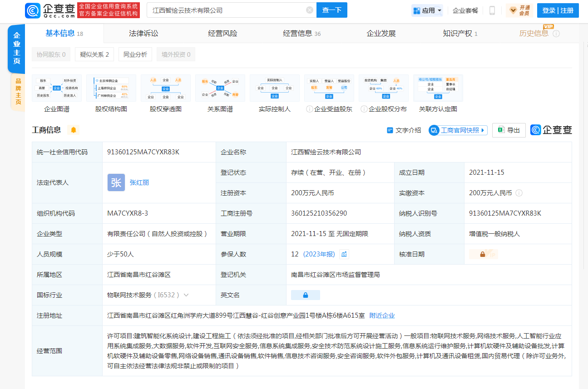Click the locked 英文名 lock icon
This screenshot has width=588, height=389.
(306, 295)
